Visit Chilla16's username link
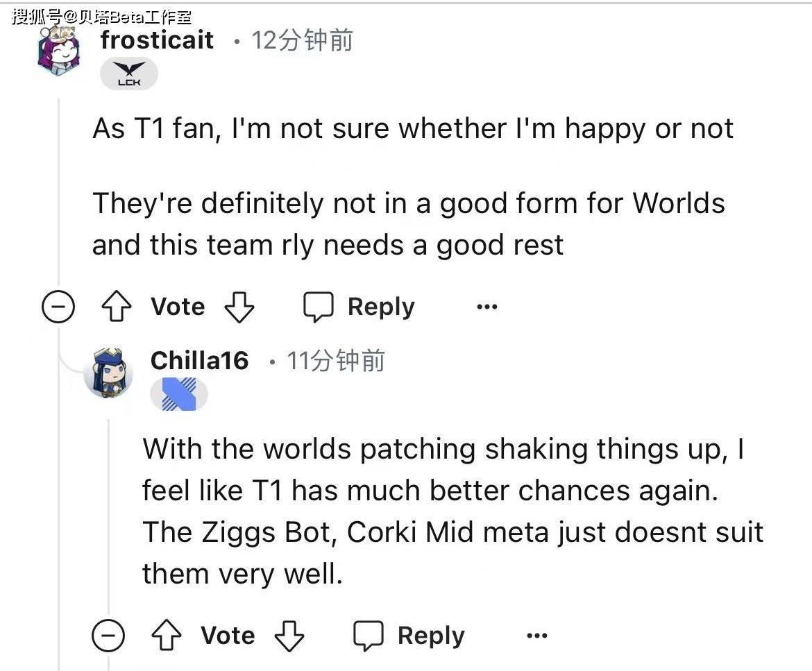The width and height of the screenshot is (812, 671). tap(199, 360)
